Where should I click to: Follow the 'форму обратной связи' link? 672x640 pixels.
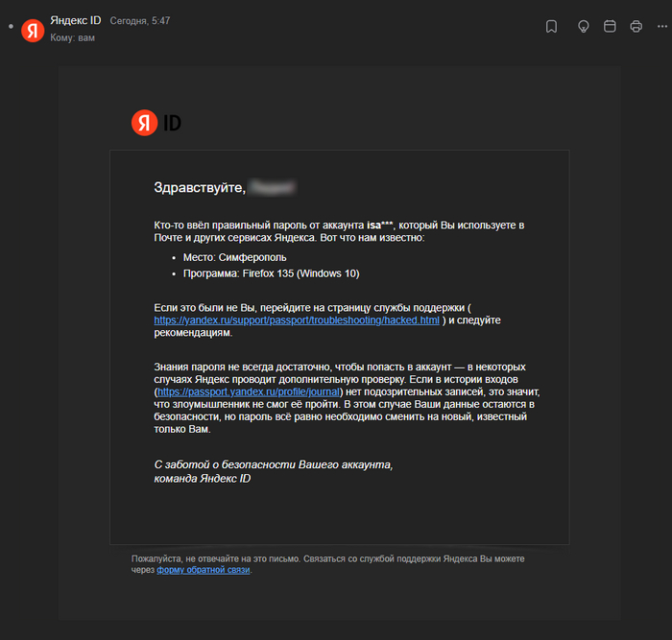[204, 570]
